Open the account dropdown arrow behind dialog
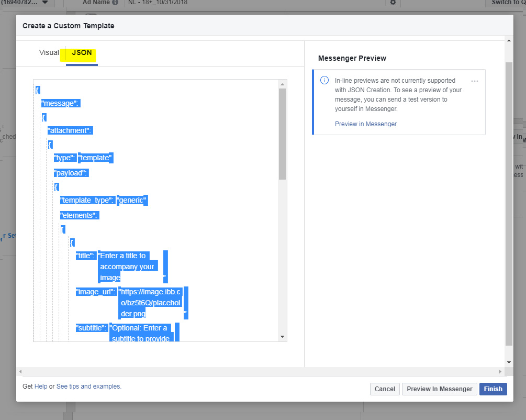This screenshot has height=420, width=526. pyautogui.click(x=45, y=2)
